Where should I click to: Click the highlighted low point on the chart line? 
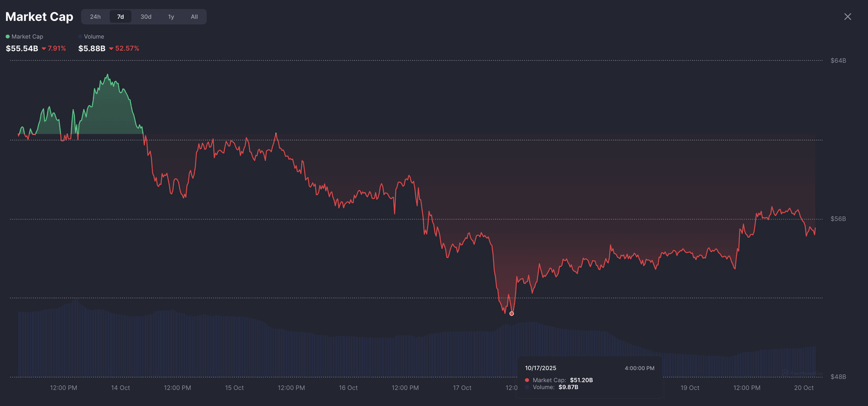(x=511, y=313)
